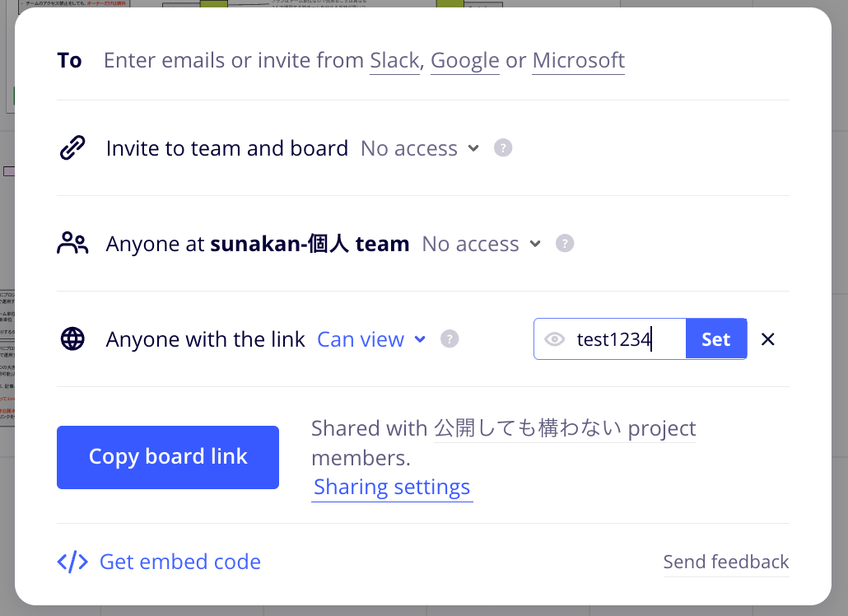Invite from Slack link
The height and width of the screenshot is (616, 848).
point(395,61)
